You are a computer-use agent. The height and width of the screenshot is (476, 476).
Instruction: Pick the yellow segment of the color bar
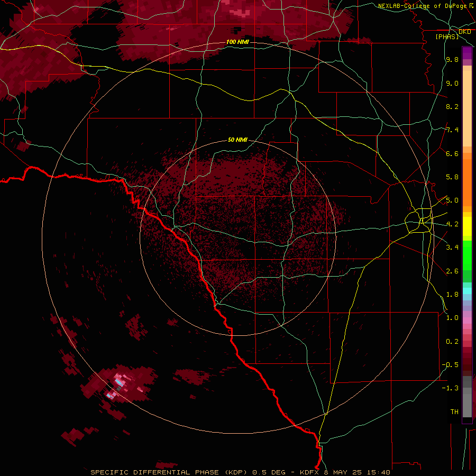tap(467, 226)
